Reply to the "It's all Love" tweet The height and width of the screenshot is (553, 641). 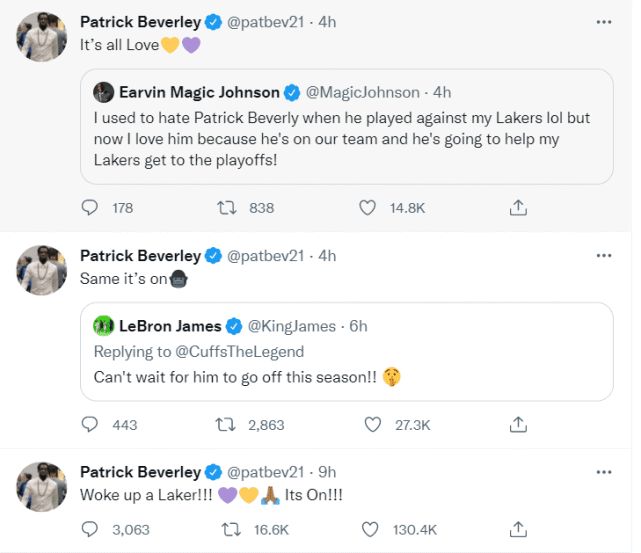[x=90, y=208]
